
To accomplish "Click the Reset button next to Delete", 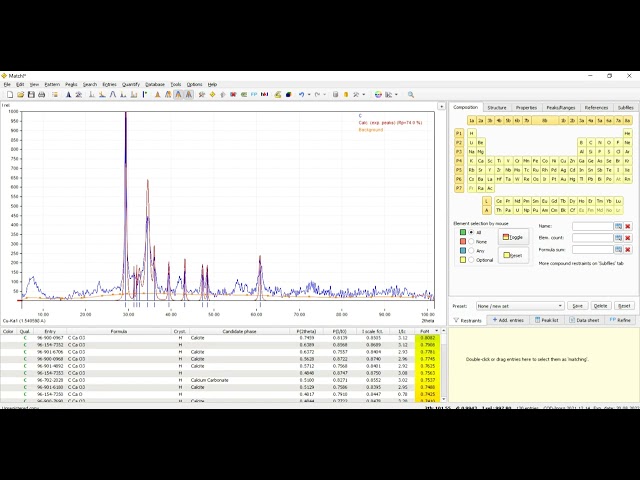I will [624, 306].
